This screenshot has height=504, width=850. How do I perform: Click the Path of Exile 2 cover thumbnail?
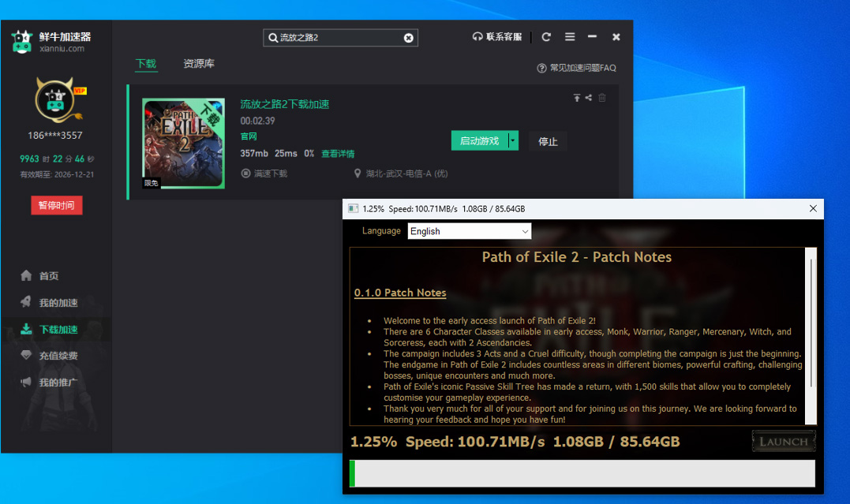pyautogui.click(x=183, y=144)
